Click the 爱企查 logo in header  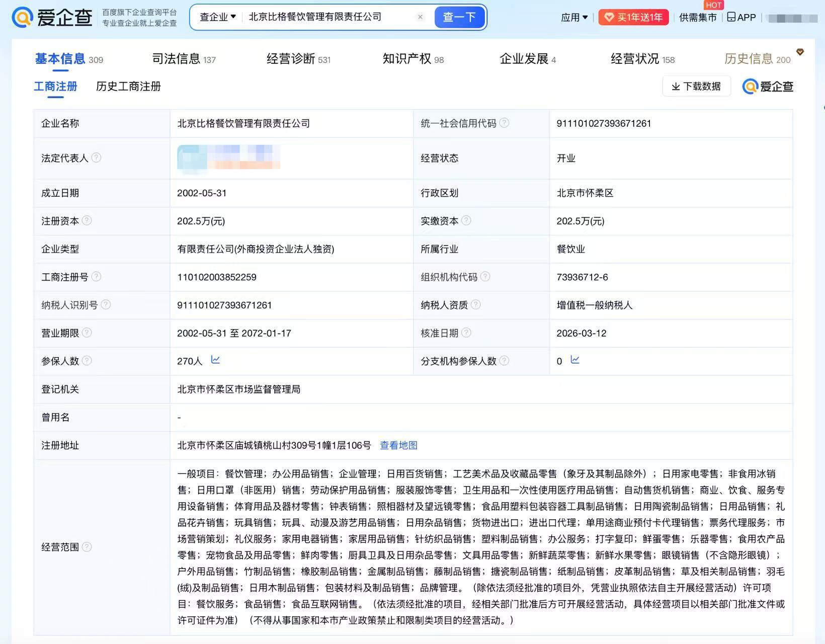click(52, 17)
